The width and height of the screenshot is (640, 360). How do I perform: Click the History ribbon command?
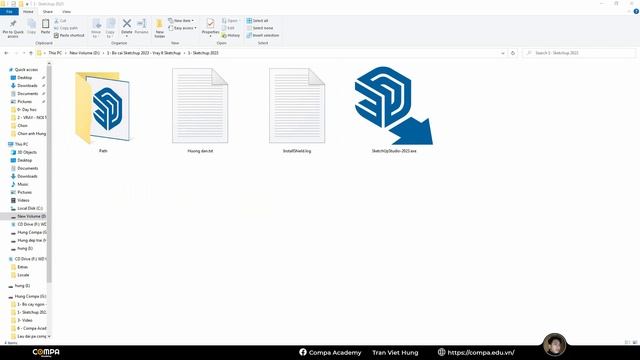click(x=231, y=36)
